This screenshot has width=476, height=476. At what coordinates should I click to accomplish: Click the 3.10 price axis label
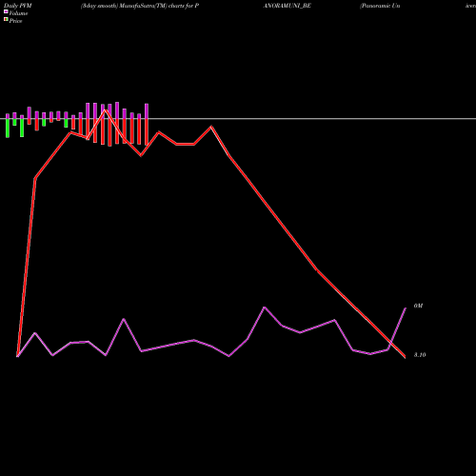point(420,355)
